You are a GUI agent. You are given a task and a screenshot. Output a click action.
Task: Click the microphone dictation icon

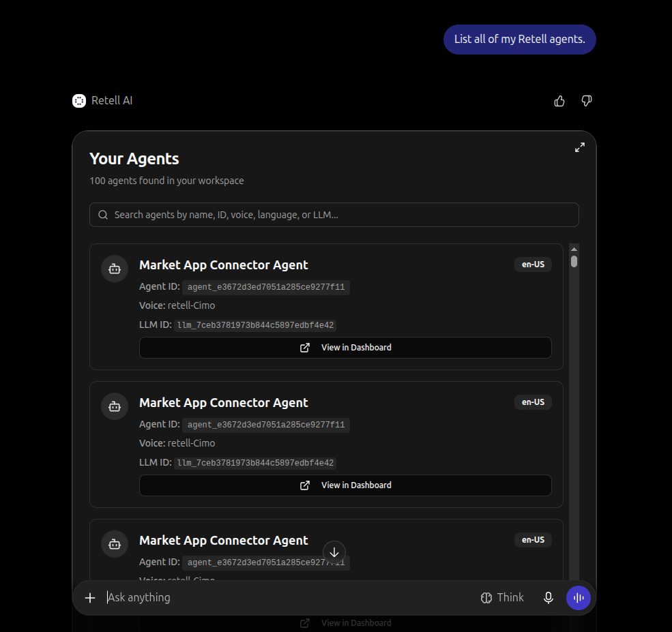(x=548, y=598)
